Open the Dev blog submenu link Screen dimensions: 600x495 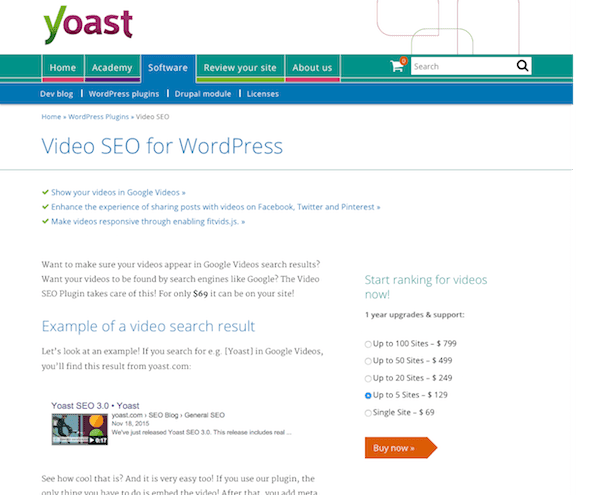click(56, 94)
